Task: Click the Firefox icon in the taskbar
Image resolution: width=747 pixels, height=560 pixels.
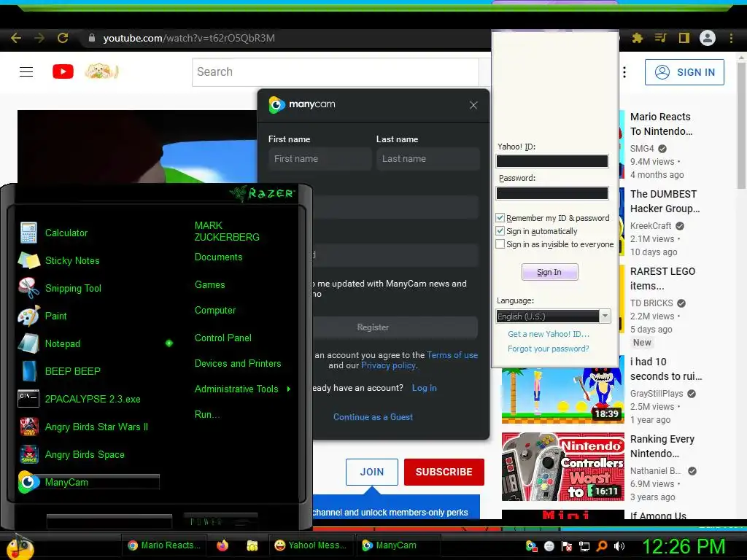Action: coord(222,545)
